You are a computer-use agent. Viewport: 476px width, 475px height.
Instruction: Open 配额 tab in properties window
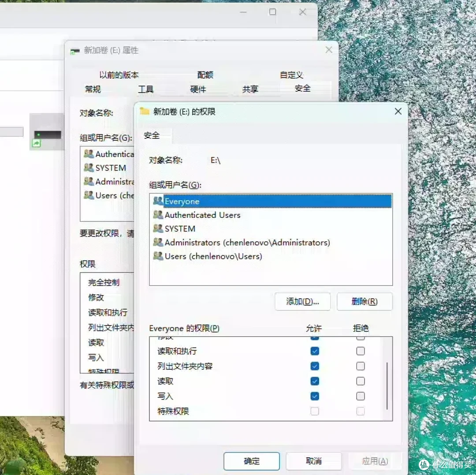tap(205, 75)
